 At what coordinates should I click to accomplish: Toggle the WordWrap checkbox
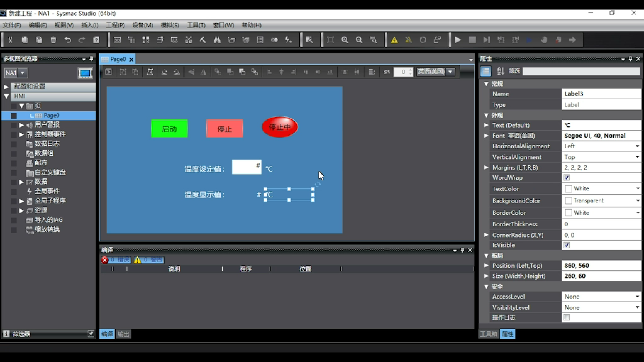tap(567, 178)
